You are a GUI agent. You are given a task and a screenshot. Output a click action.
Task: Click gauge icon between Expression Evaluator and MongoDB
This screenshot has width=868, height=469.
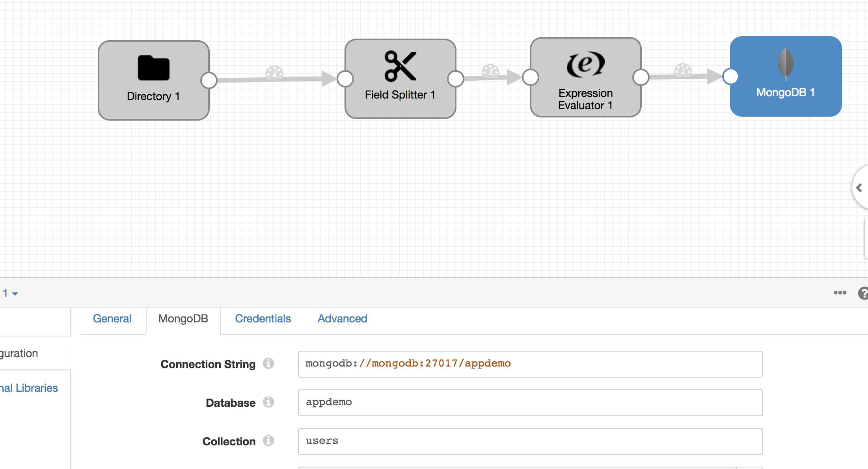[x=683, y=70]
